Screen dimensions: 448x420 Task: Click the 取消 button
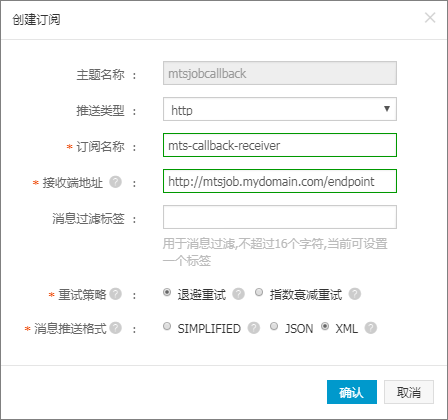pos(409,392)
